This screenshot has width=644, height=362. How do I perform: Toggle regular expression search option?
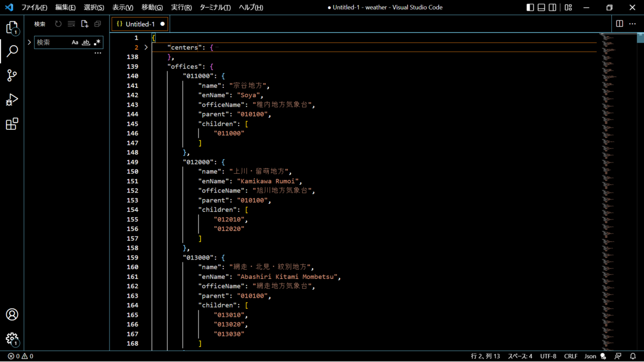[97, 42]
